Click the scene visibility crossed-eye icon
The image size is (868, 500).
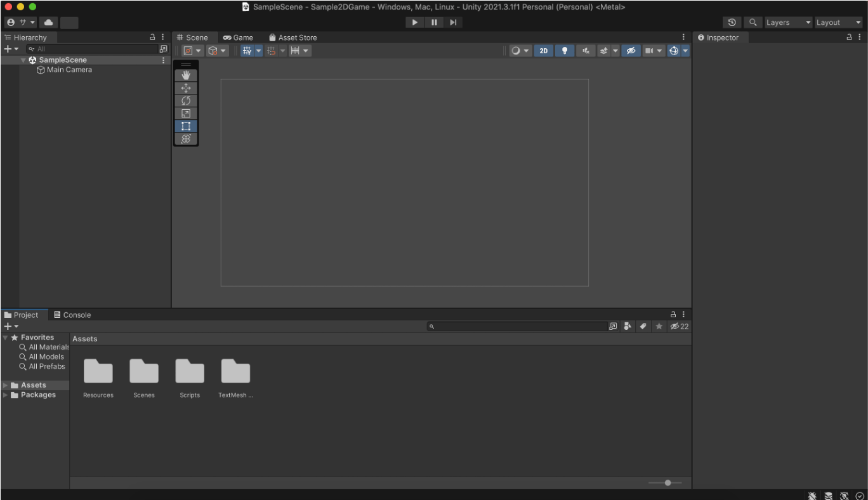point(631,50)
